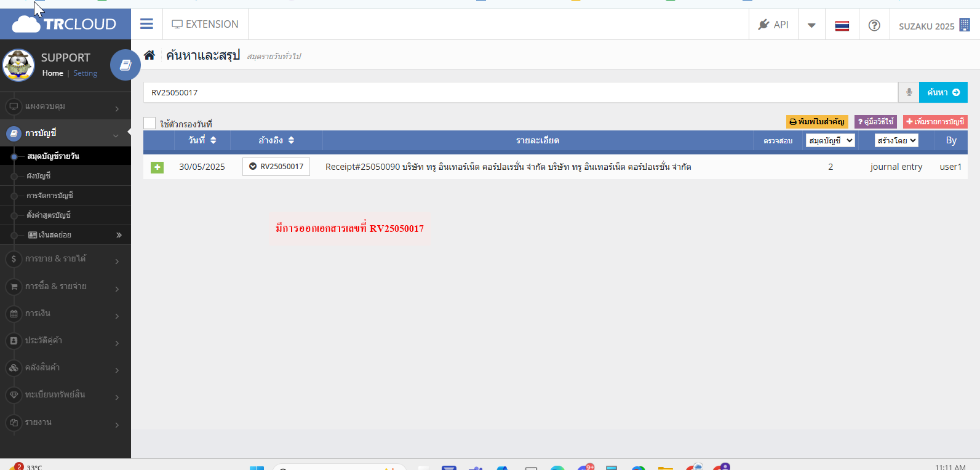Open the สร้างโดย dropdown filter
This screenshot has height=470, width=980.
pos(896,140)
